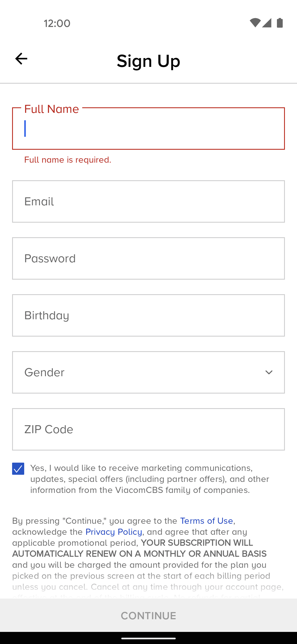Tap the bottom navigation home handle
297x644 pixels.
pyautogui.click(x=148, y=638)
